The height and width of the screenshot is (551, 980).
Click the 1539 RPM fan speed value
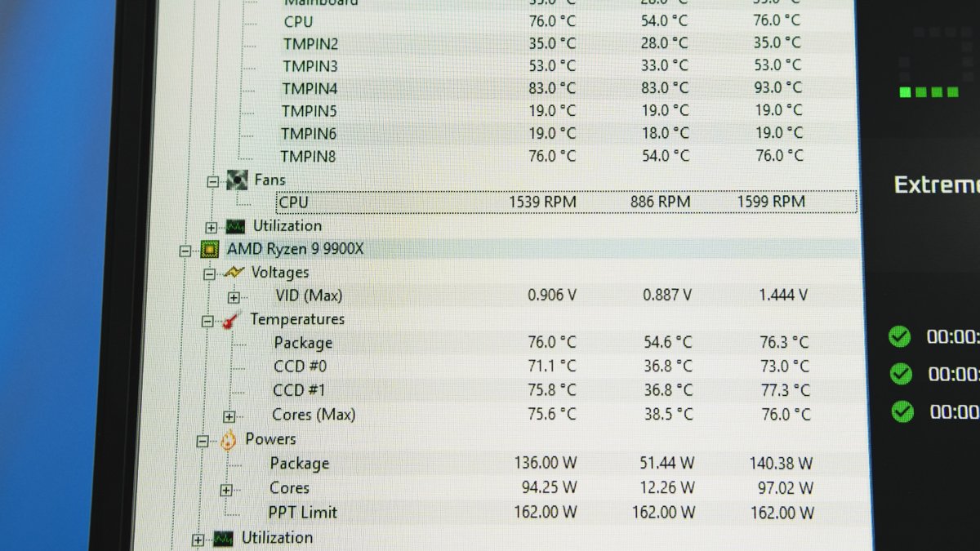(542, 202)
